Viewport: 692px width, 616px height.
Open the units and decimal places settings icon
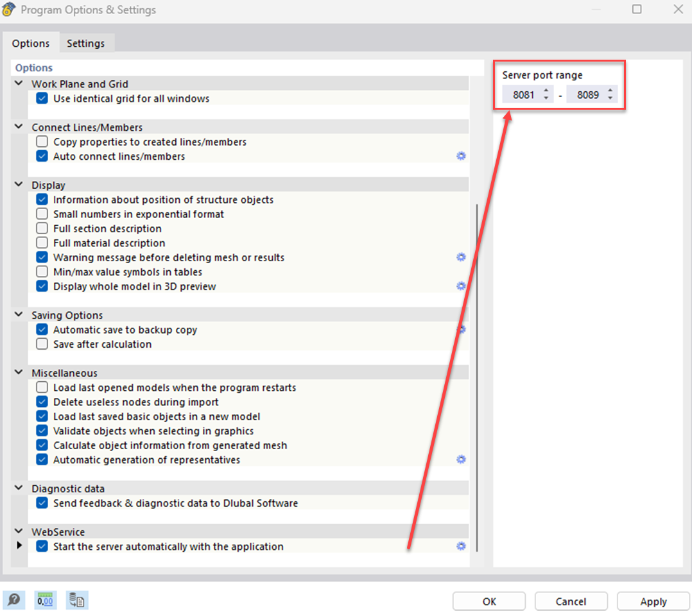[x=45, y=600]
